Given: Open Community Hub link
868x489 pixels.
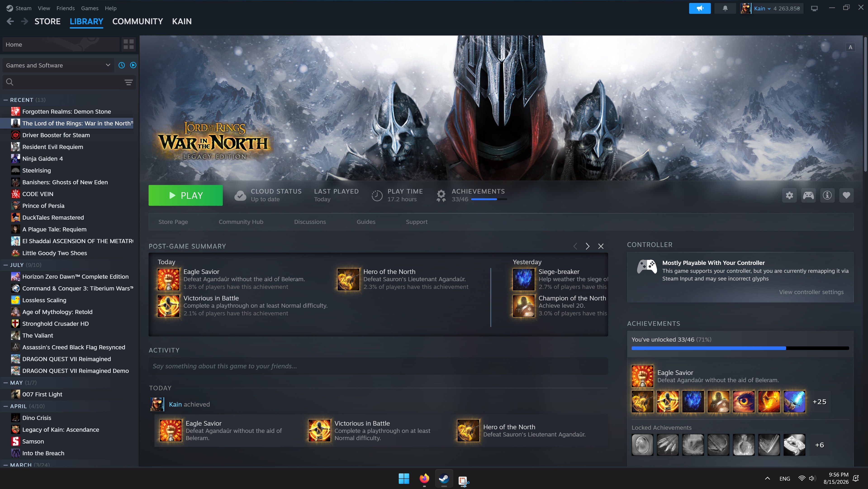Looking at the screenshot, I should pos(241,222).
